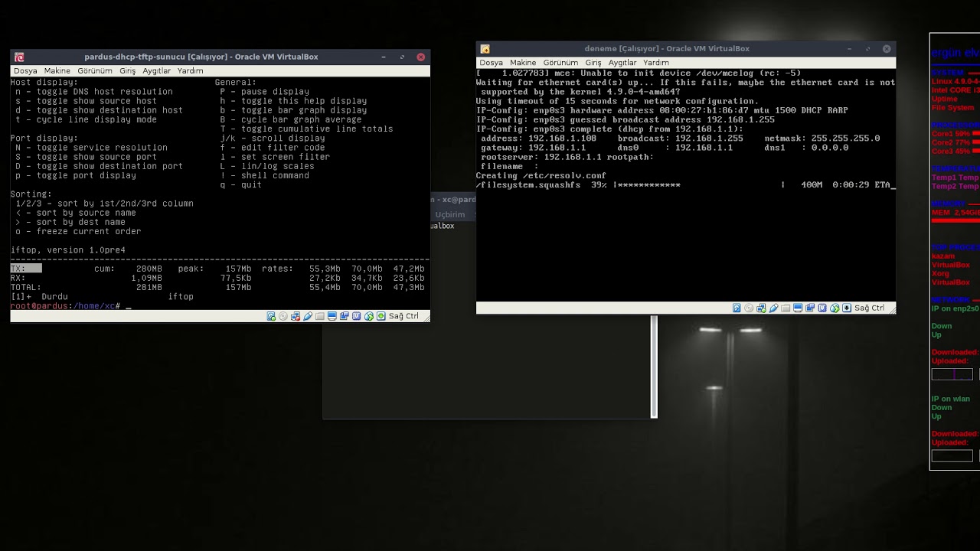Click Xorg process entry in system monitor panel
The image size is (980, 551).
[940, 274]
